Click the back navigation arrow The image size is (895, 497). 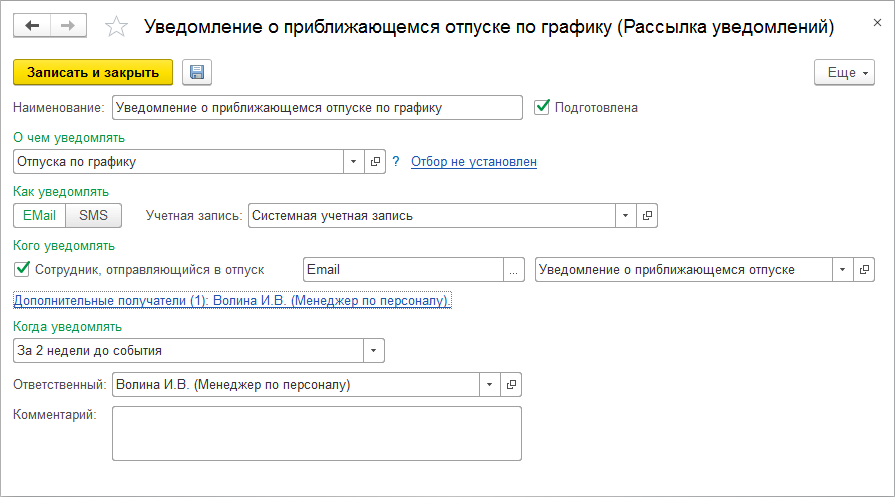[x=32, y=26]
